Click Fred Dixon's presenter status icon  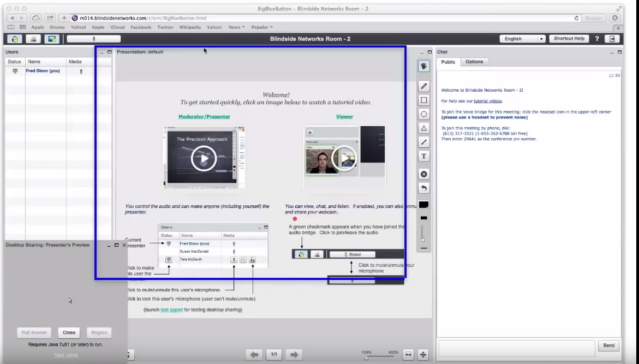pos(15,71)
